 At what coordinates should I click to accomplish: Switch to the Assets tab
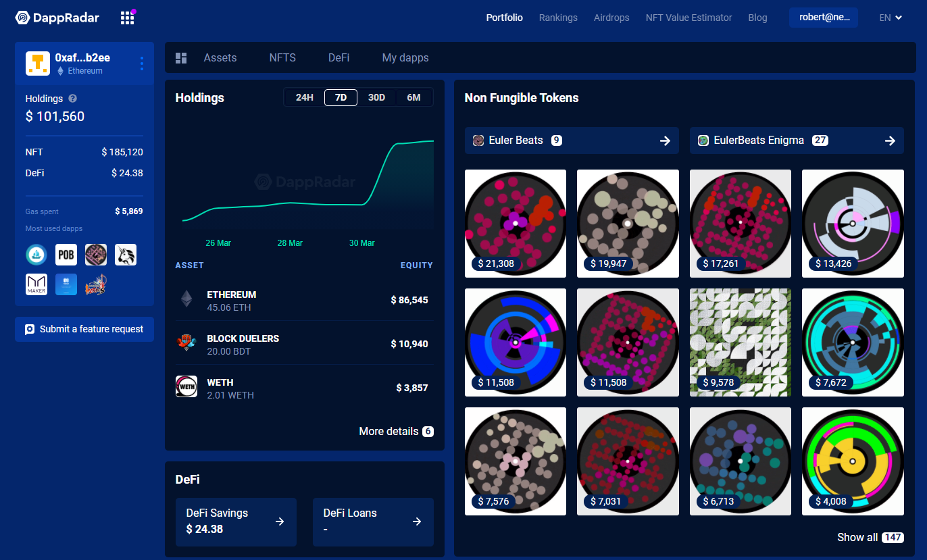pos(220,58)
